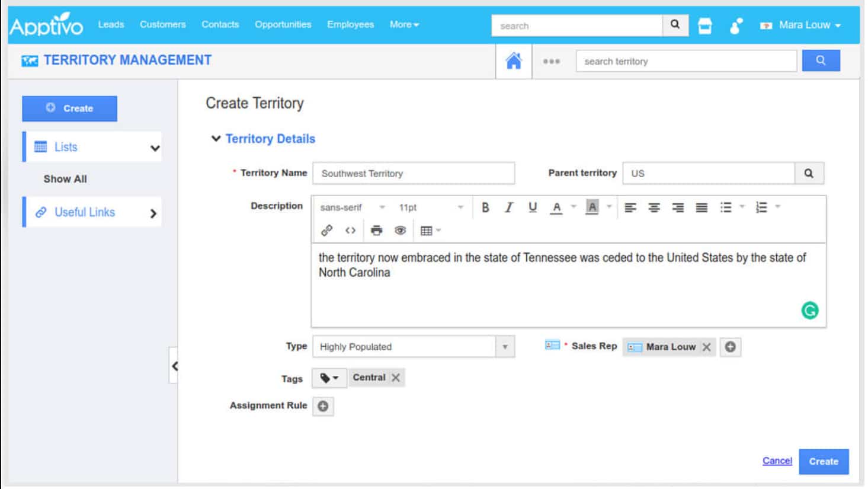Insert a numbered list
Viewport: 868px width, 489px height.
tap(761, 207)
